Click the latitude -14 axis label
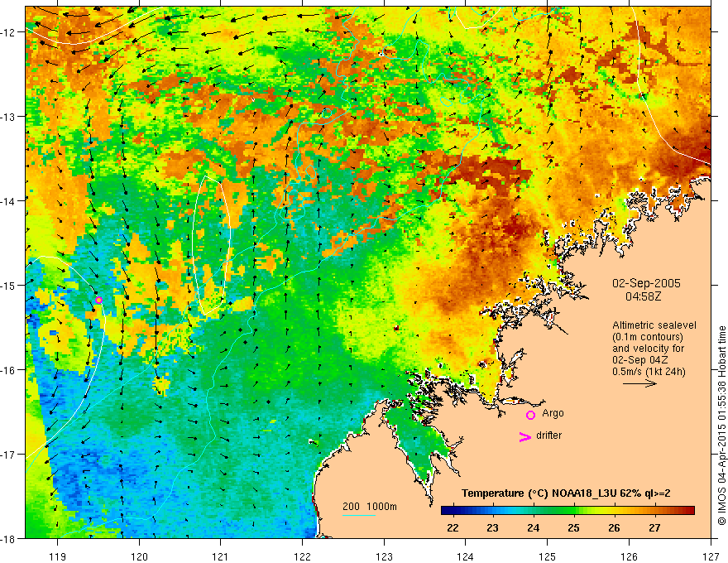The width and height of the screenshot is (728, 563). [8, 200]
